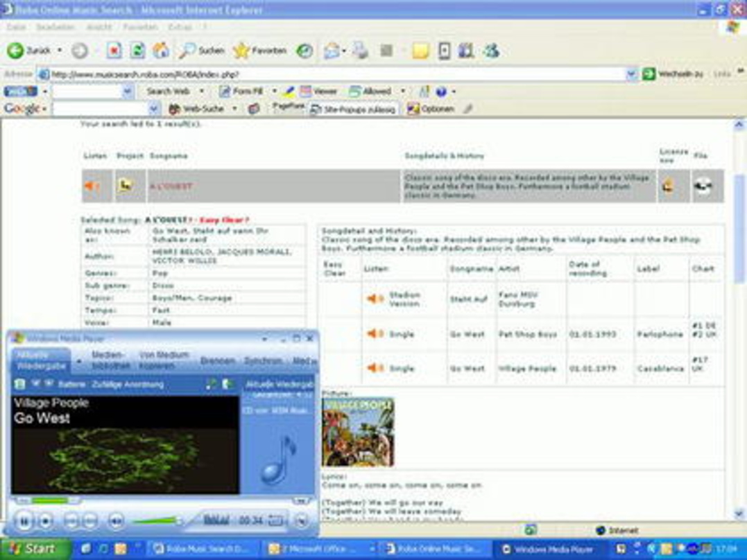Open the Zurück history dropdown arrow
Image resolution: width=747 pixels, height=560 pixels.
(x=60, y=51)
